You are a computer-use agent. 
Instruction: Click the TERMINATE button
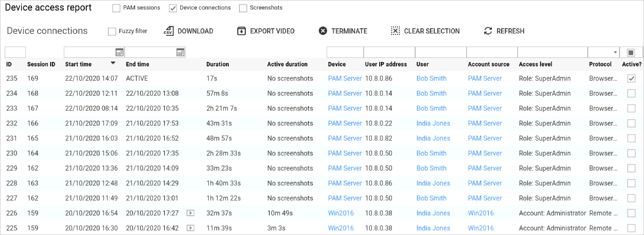tap(343, 31)
